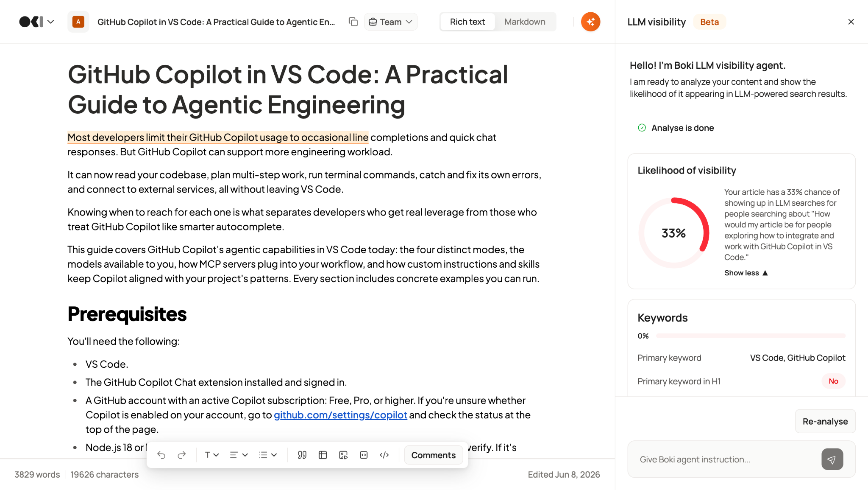The height and width of the screenshot is (490, 868).
Task: Insert image or media
Action: click(x=343, y=455)
